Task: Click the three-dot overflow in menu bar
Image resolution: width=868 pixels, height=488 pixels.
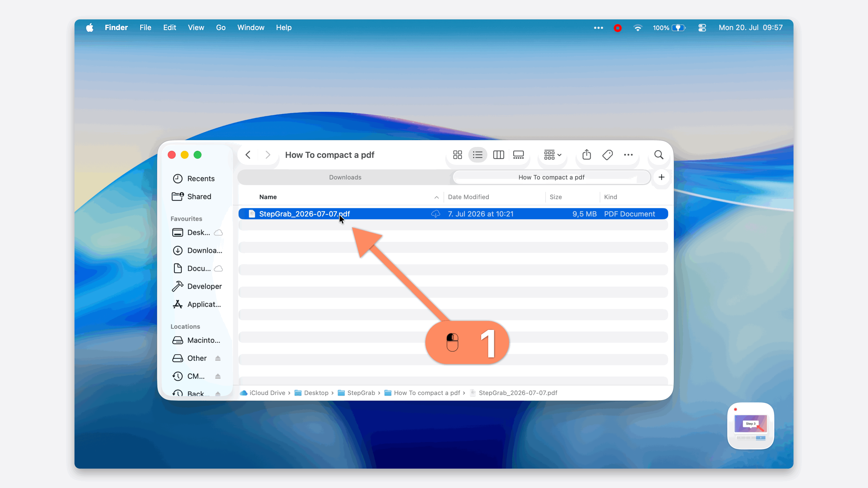Action: pos(598,28)
